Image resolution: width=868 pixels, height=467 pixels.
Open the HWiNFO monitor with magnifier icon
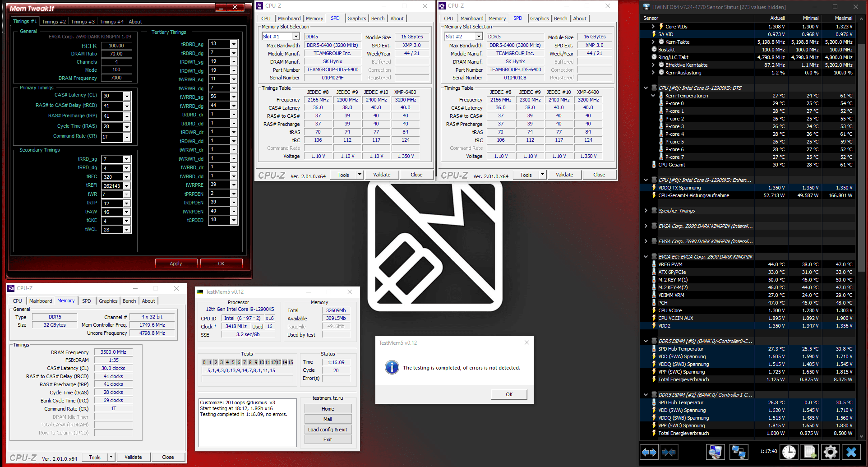[715, 452]
